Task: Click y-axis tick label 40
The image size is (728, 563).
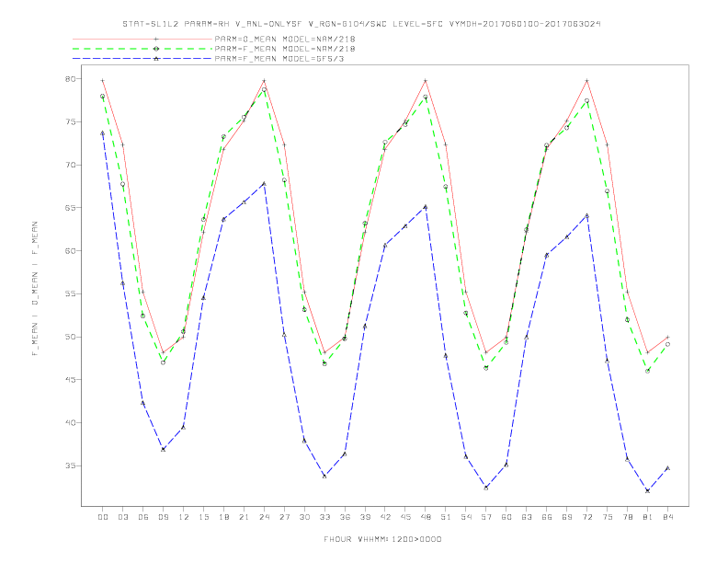Action: 70,423
